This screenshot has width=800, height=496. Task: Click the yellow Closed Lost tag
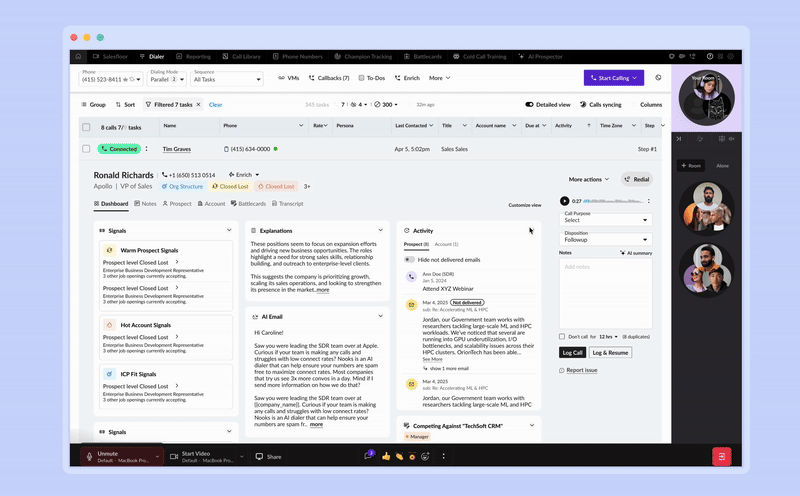230,186
